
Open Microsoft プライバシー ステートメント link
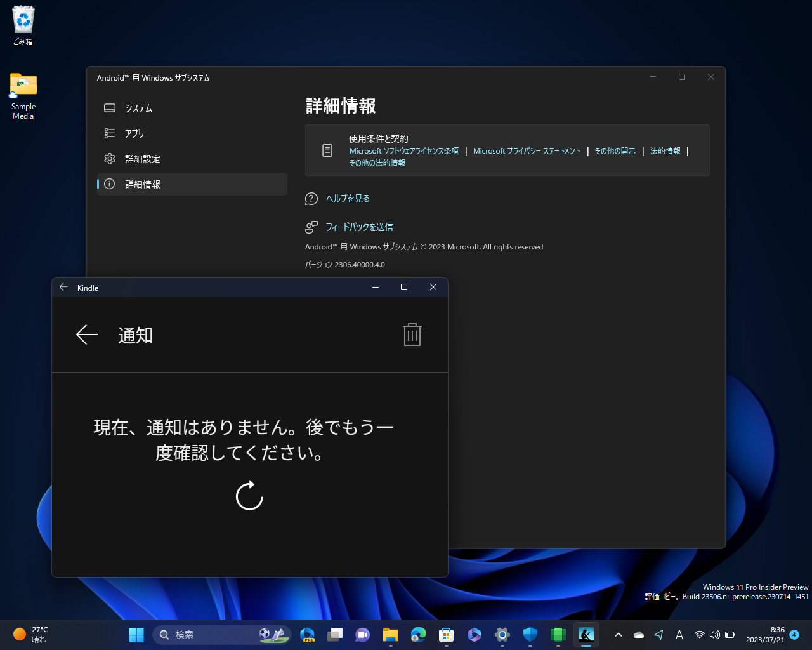coord(527,150)
